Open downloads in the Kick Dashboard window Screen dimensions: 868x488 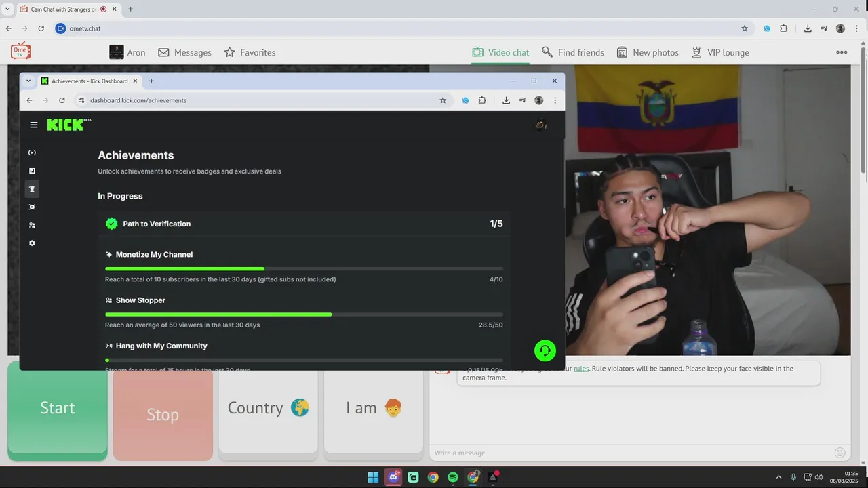coord(506,100)
